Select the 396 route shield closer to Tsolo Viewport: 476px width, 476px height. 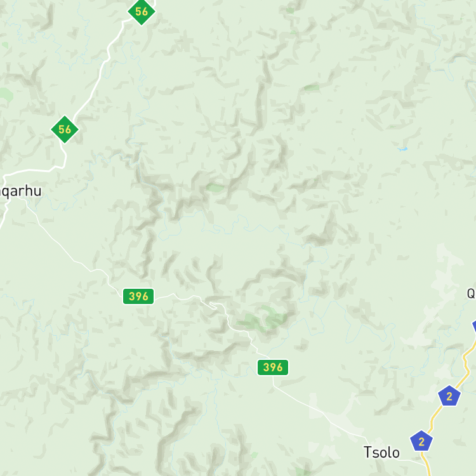273,367
